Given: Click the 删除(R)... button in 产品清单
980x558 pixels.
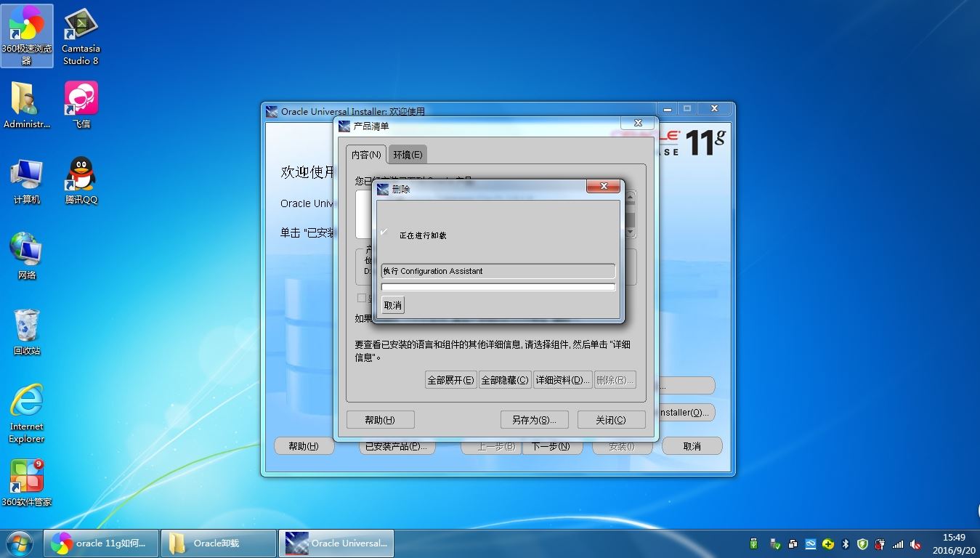Looking at the screenshot, I should coord(615,380).
